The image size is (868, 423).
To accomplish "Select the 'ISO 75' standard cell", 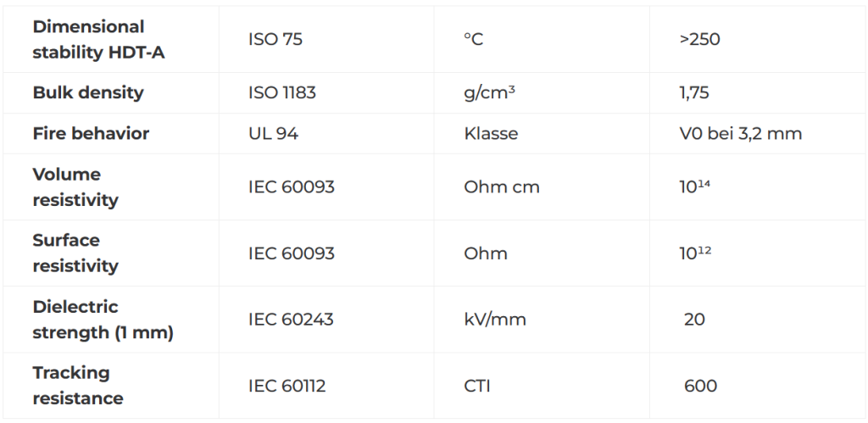I will coord(275,40).
